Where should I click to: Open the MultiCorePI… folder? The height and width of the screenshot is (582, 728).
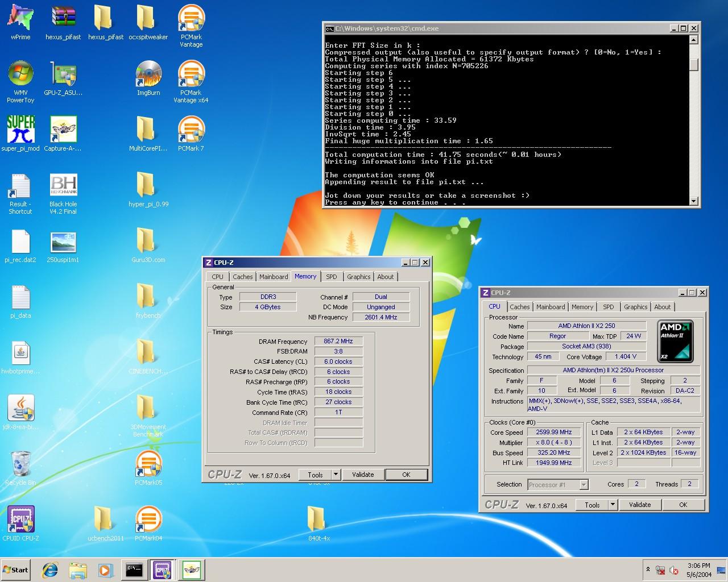[x=148, y=134]
